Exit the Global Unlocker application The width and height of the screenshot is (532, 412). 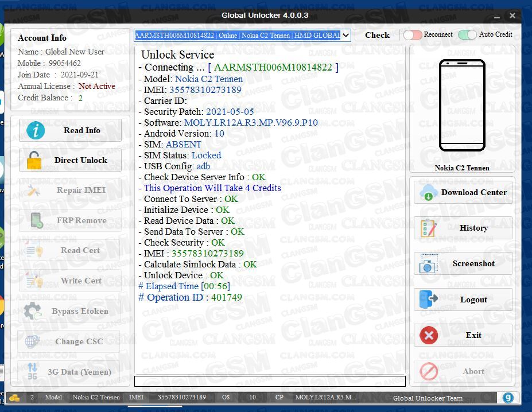pyautogui.click(x=463, y=335)
